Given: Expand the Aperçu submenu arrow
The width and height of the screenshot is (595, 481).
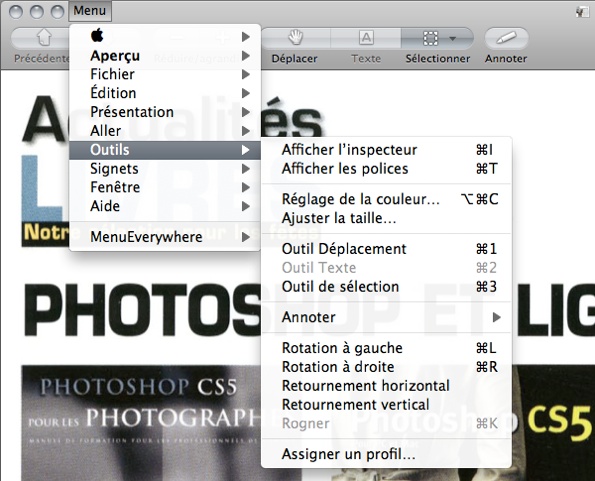Looking at the screenshot, I should [x=246, y=56].
